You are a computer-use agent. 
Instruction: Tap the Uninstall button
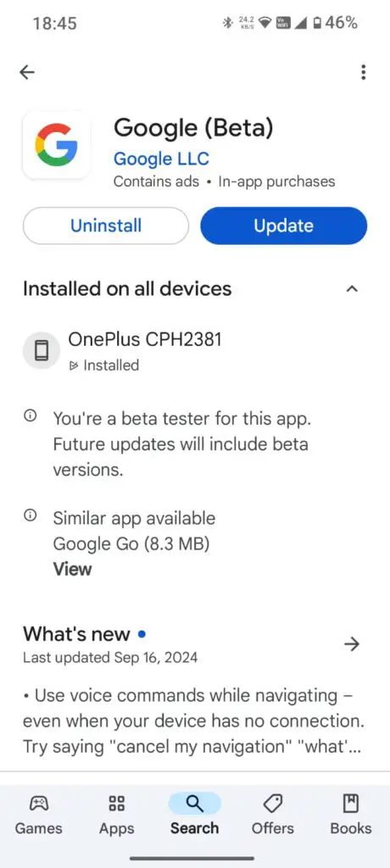click(106, 225)
